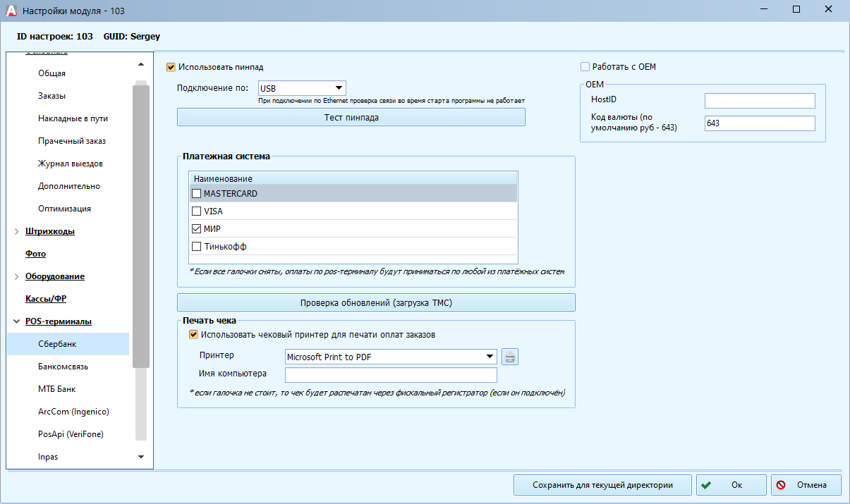Collapse the POS-терминалы tree section
The height and width of the screenshot is (504, 850).
(17, 321)
